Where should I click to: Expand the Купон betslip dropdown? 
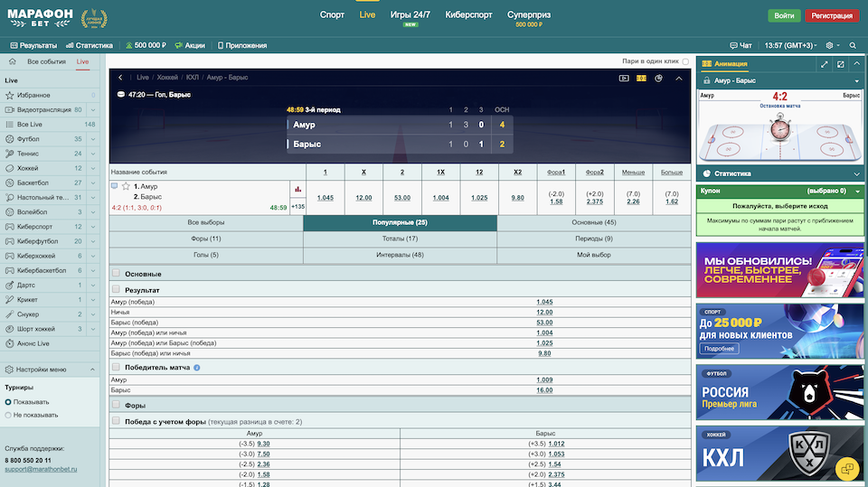tap(857, 191)
